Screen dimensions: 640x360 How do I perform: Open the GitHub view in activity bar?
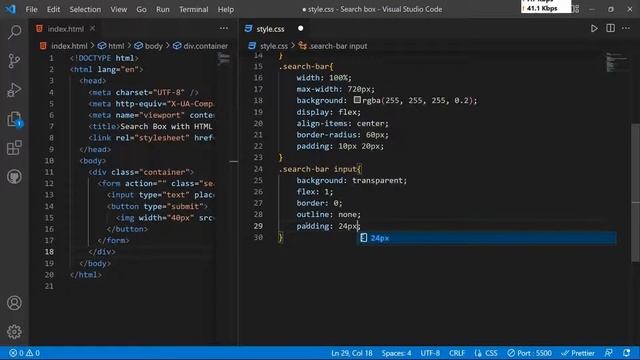[14, 177]
